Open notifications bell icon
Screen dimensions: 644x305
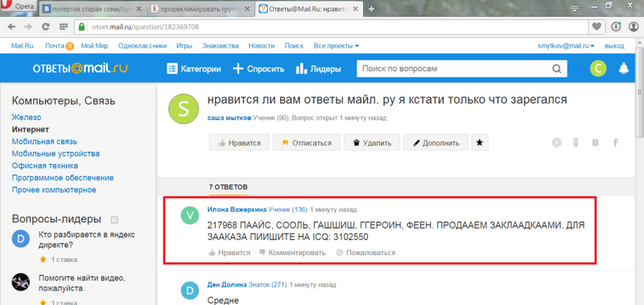[624, 68]
